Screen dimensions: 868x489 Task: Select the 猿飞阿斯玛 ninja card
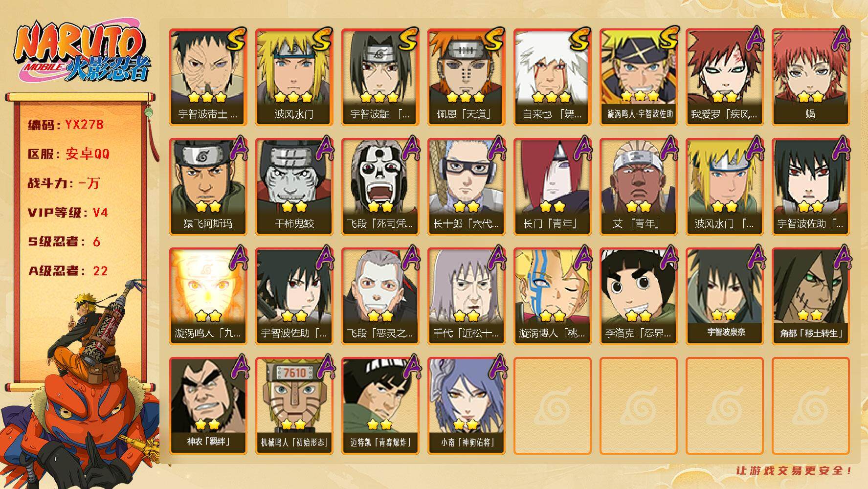click(x=208, y=186)
